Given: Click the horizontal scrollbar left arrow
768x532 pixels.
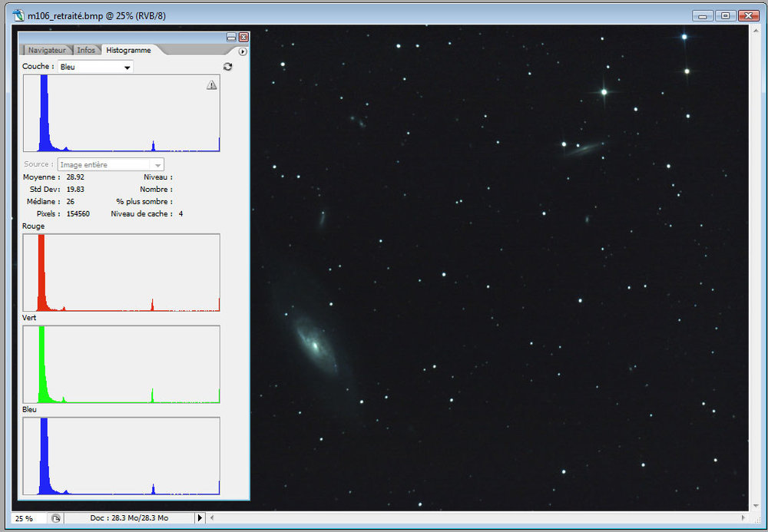Looking at the screenshot, I should click(212, 518).
